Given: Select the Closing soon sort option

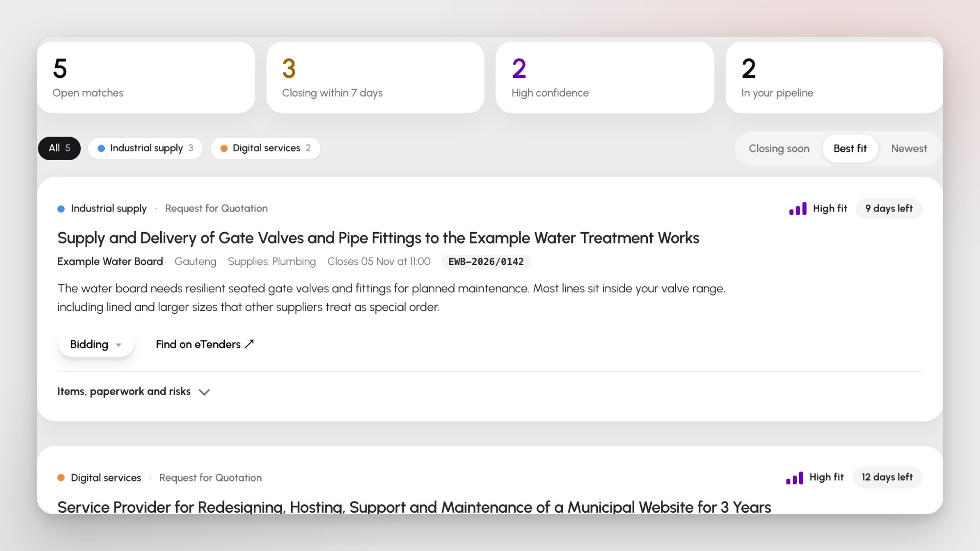Looking at the screenshot, I should [x=779, y=148].
